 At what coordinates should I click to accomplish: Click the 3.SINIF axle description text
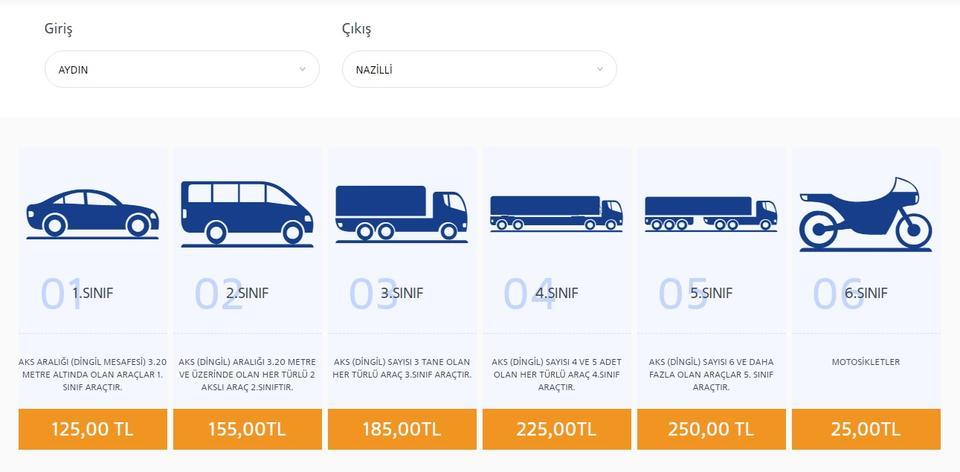[x=402, y=368]
